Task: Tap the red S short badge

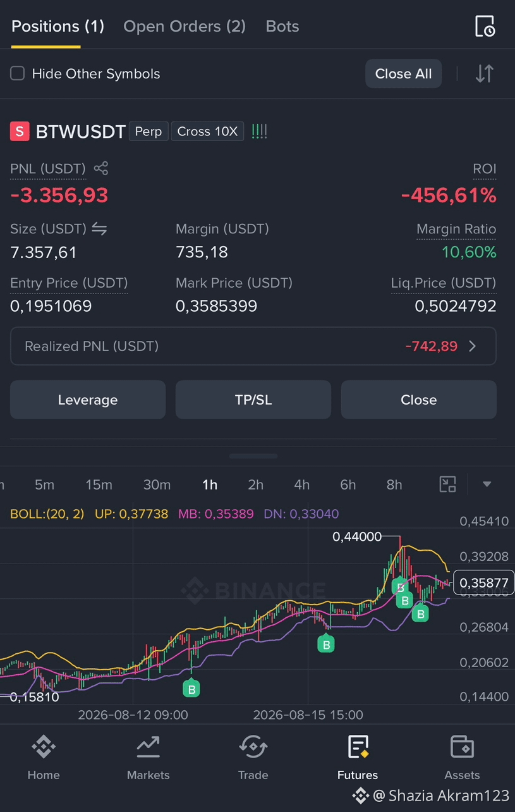Action: [x=20, y=132]
